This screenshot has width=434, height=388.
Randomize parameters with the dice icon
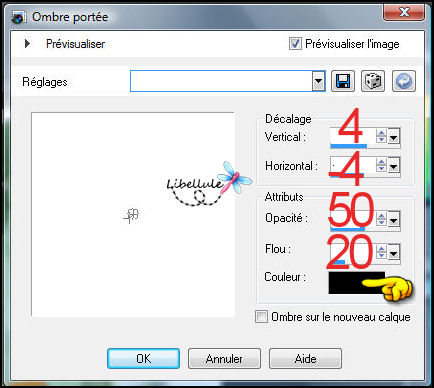[x=373, y=81]
